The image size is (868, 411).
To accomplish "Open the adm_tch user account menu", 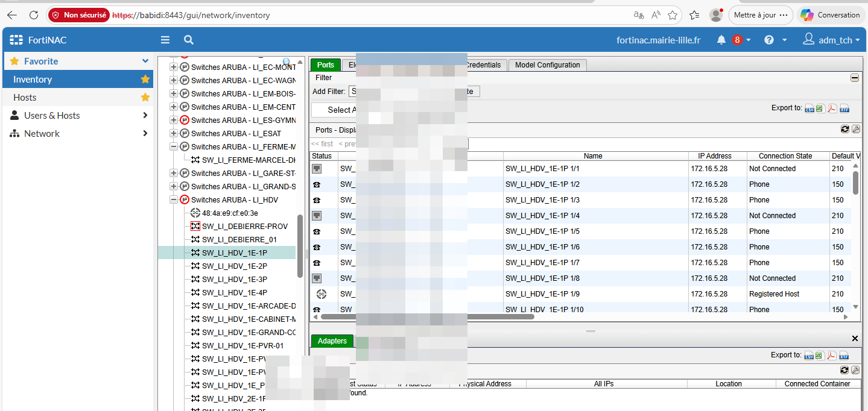I will (x=831, y=40).
